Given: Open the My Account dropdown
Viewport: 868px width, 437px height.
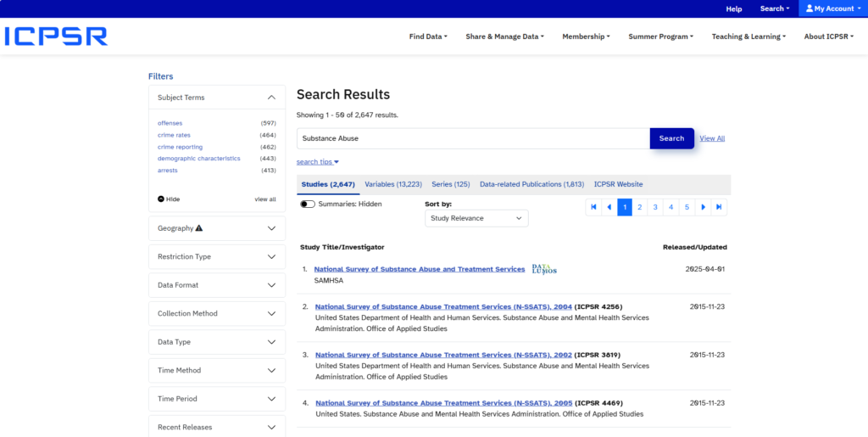Looking at the screenshot, I should click(833, 8).
